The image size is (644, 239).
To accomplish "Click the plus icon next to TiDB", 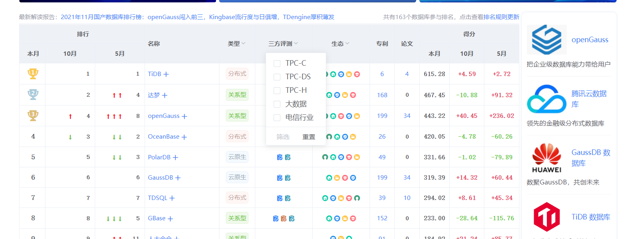I will 166,74.
